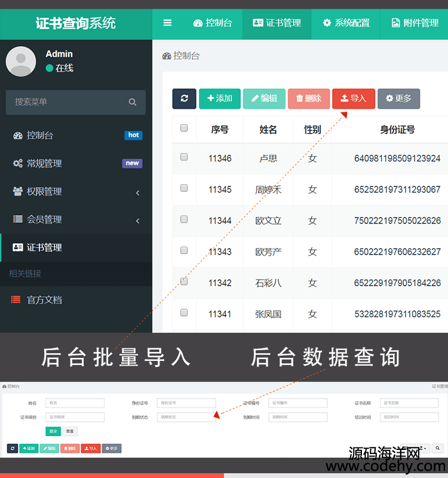The height and width of the screenshot is (478, 448).
Task: Click the red 导入 import button
Action: coord(353,99)
